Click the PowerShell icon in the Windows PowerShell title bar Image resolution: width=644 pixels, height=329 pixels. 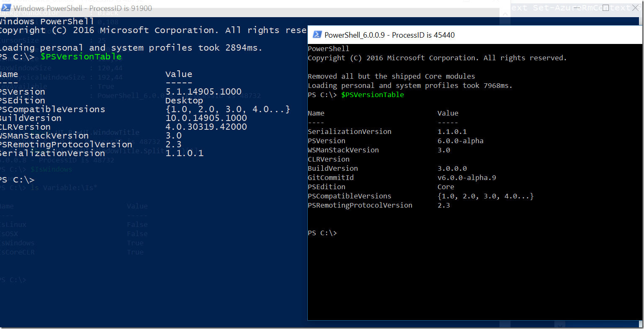[6, 8]
